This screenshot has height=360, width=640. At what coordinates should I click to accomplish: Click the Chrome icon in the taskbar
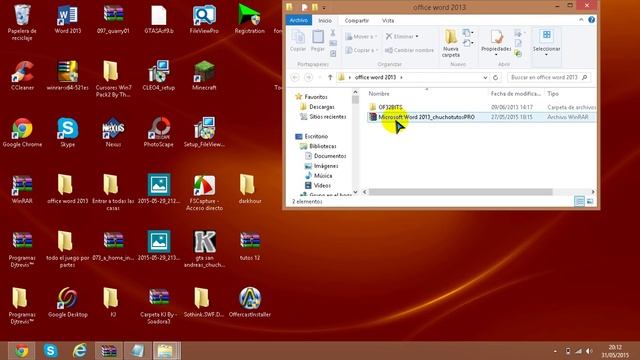tap(22, 351)
